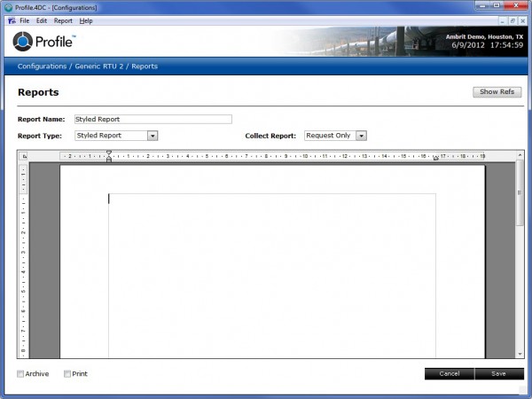
Task: Click the date and time 6/9/2012 17:54:59
Action: pos(487,45)
